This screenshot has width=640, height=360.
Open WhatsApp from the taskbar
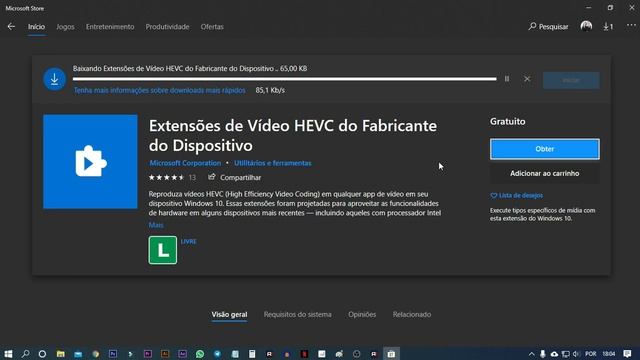(x=200, y=354)
